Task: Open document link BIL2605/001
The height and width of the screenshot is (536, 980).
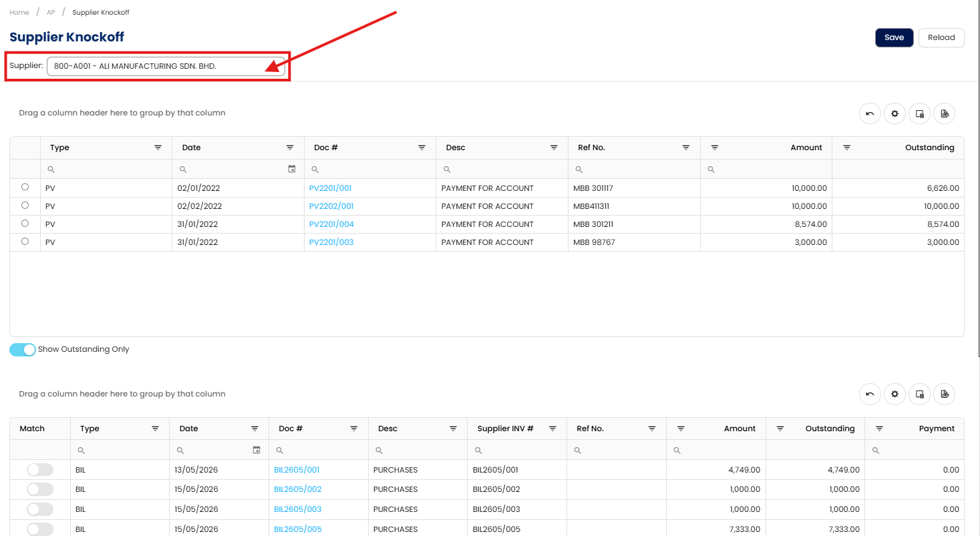Action: [297, 470]
